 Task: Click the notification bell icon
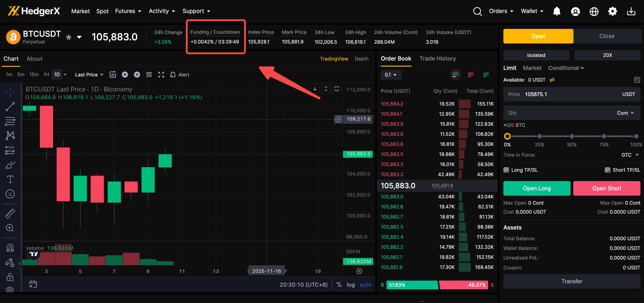pos(556,11)
